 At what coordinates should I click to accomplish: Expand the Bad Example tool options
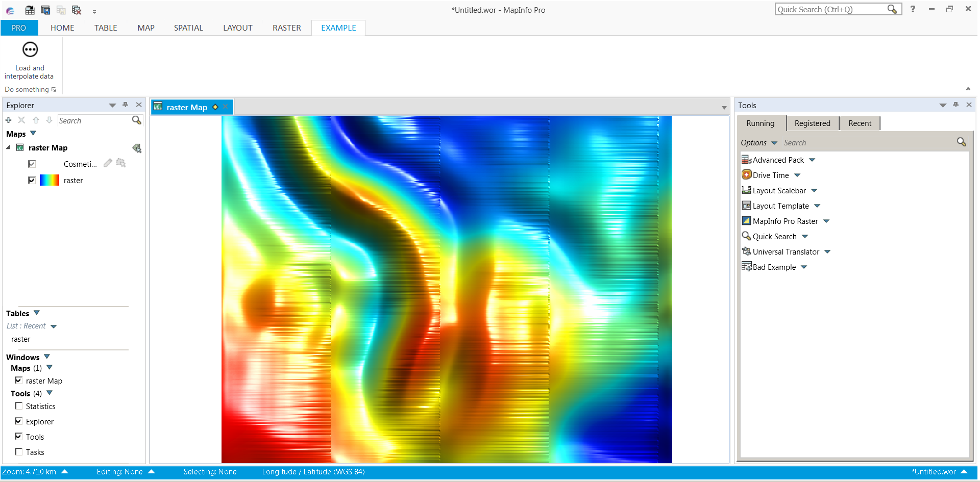[804, 267]
